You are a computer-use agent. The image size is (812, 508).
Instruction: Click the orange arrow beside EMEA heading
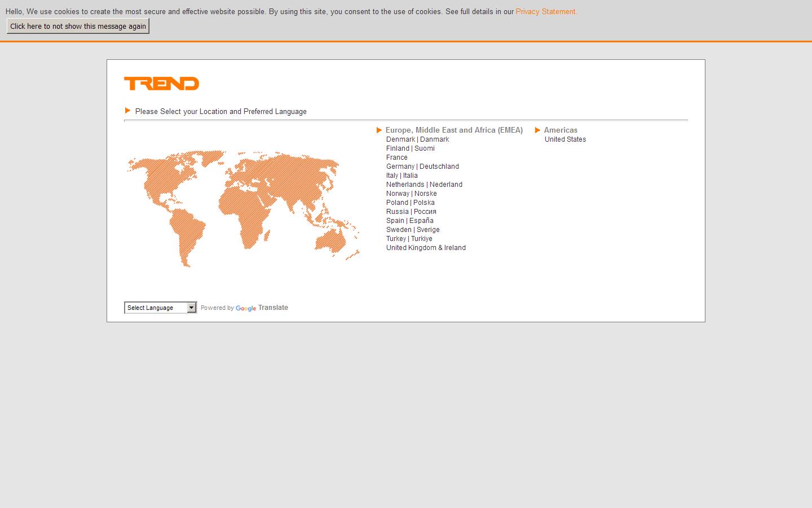pos(379,130)
